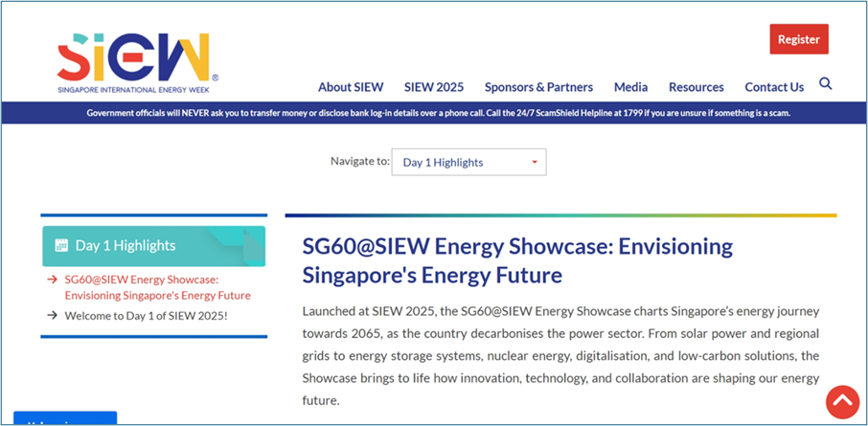Open the Resources menu
Image resolution: width=868 pixels, height=426 pixels.
696,87
